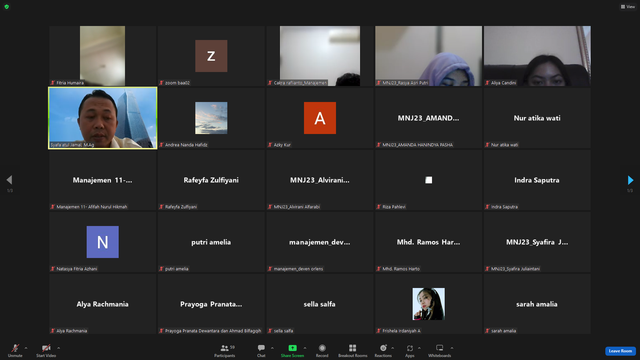Click the large name 'sella salfa'
The height and width of the screenshot is (360, 640).
pos(320,304)
